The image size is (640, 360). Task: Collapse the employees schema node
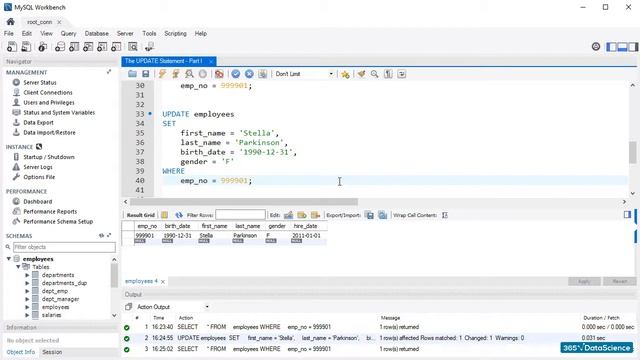pyautogui.click(x=9, y=259)
